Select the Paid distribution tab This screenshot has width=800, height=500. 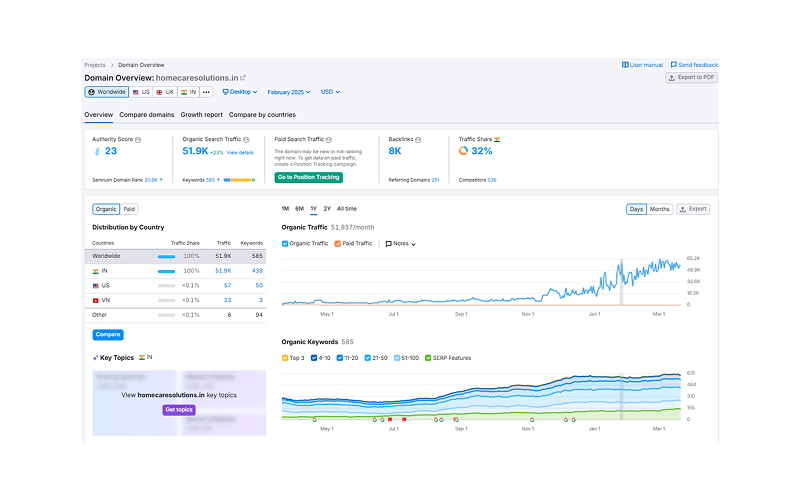click(129, 209)
